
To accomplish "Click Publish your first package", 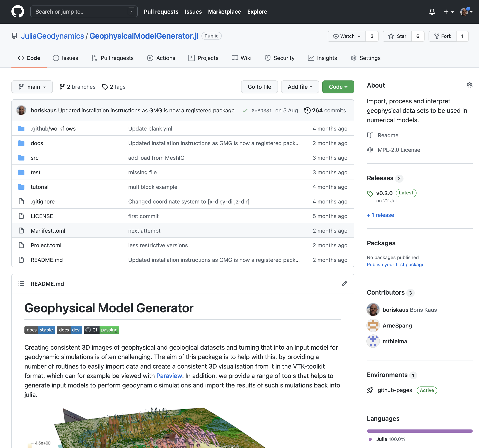I will [395, 265].
